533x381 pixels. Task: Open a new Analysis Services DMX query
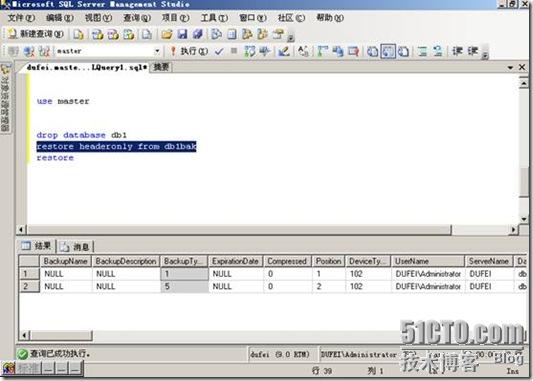113,34
